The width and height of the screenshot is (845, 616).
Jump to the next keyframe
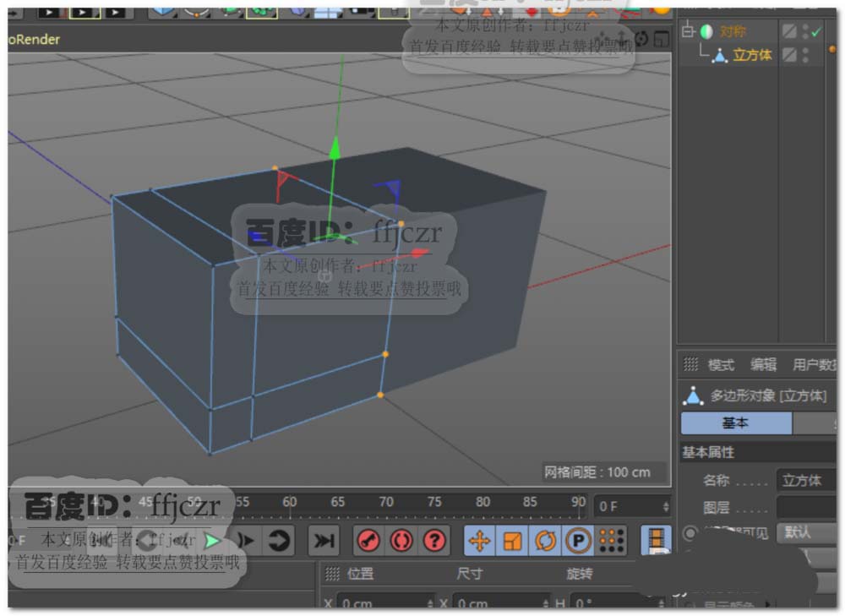[x=279, y=541]
